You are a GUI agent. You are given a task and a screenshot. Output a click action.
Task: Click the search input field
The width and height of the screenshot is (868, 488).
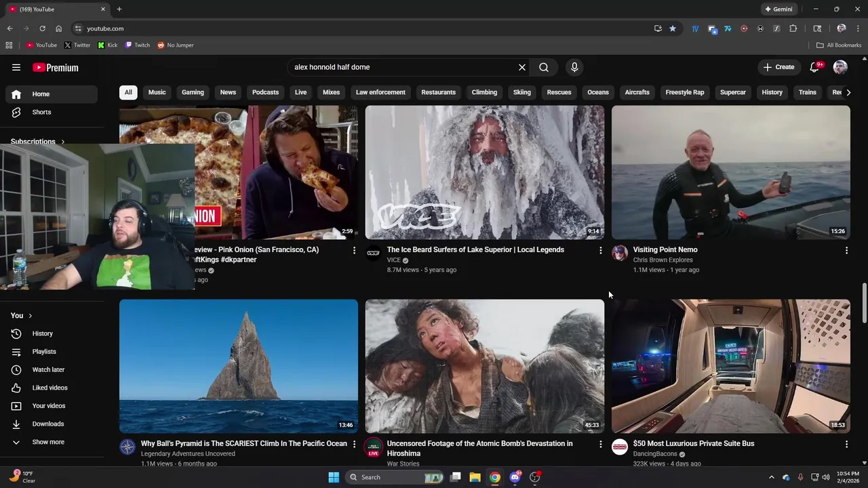point(403,67)
